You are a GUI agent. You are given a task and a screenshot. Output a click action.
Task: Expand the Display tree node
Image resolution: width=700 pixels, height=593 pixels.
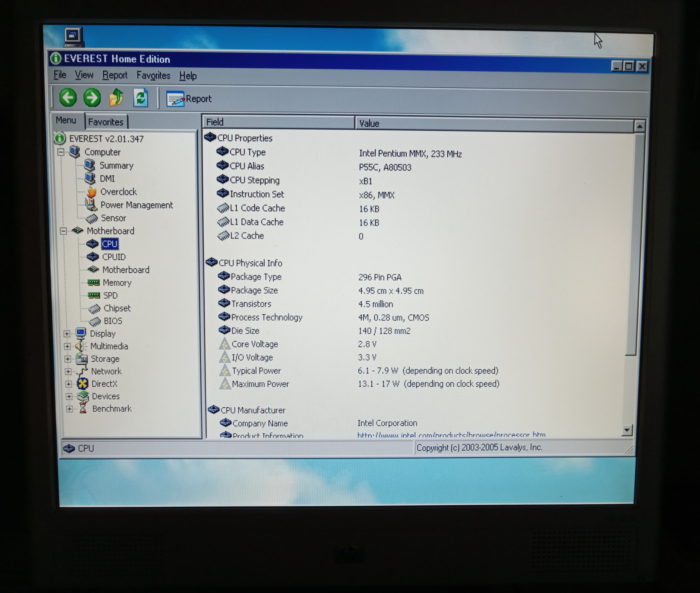[67, 334]
